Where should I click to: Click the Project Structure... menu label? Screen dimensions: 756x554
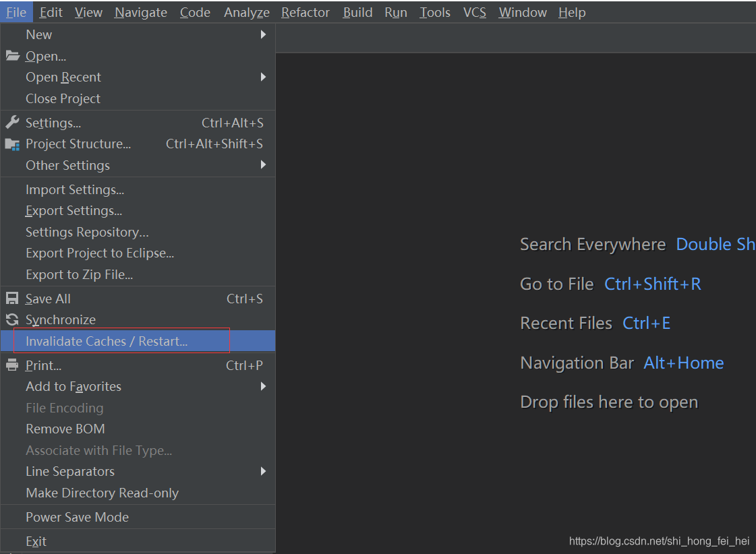coord(78,144)
